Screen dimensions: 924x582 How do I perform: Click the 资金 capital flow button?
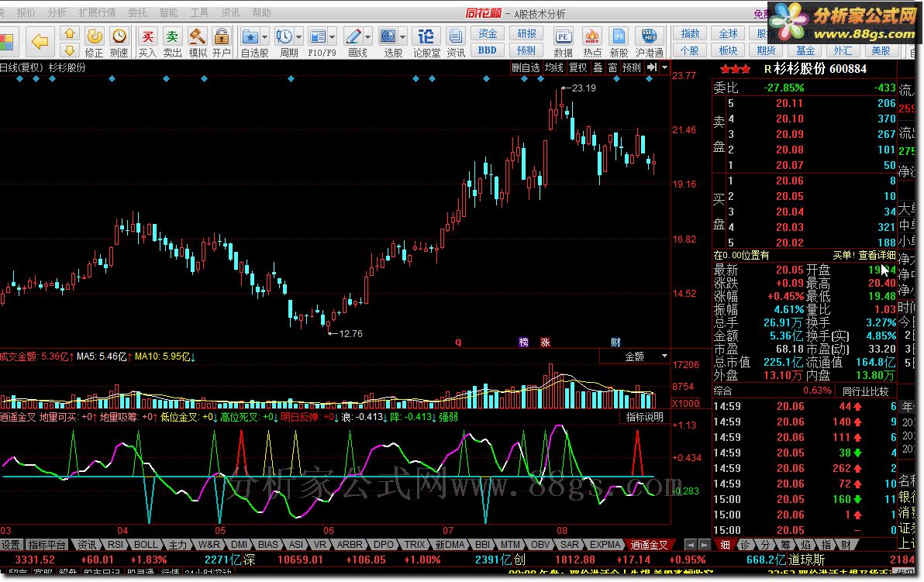488,33
